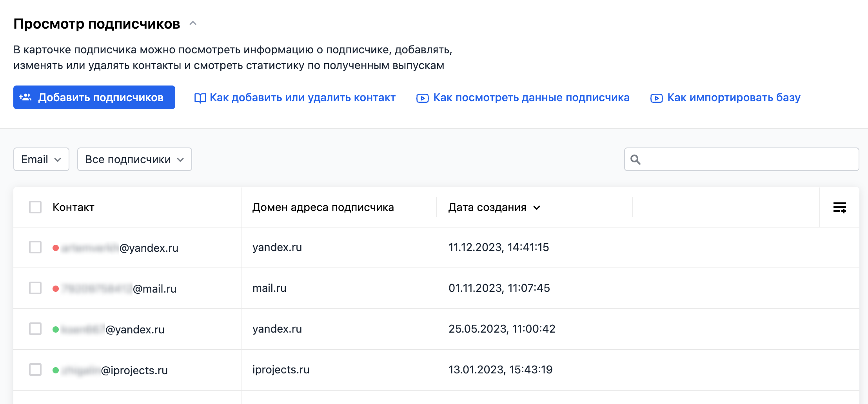Collapse the Просмотр подписчиков section chevron
Image resolution: width=868 pixels, height=404 pixels.
tap(193, 24)
